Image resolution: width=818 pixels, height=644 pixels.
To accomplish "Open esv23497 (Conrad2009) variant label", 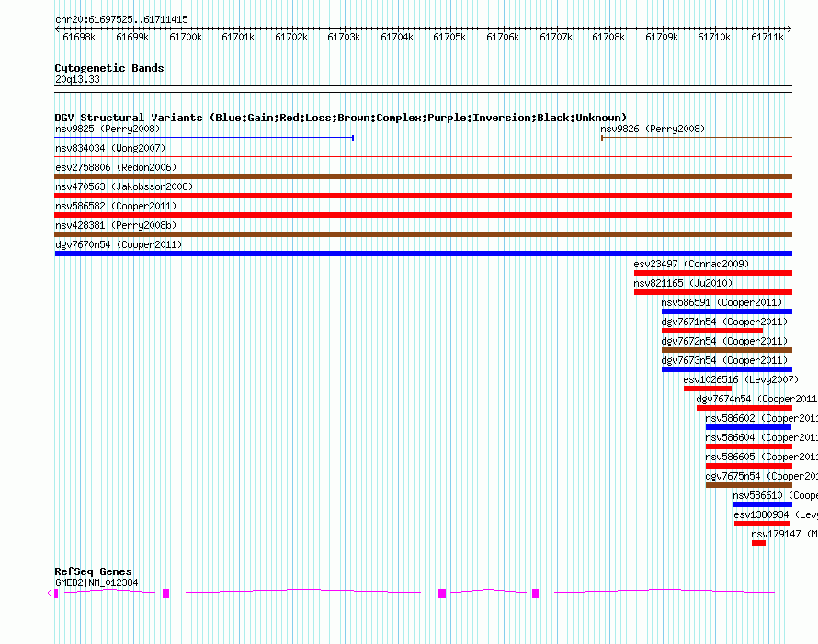I will (x=691, y=264).
